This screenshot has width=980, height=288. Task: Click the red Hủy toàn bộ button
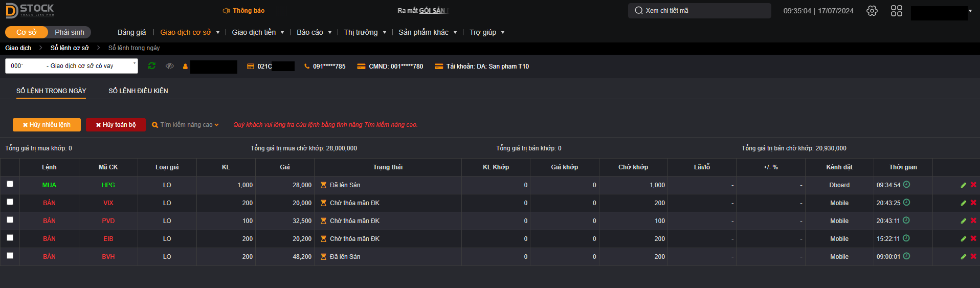116,125
